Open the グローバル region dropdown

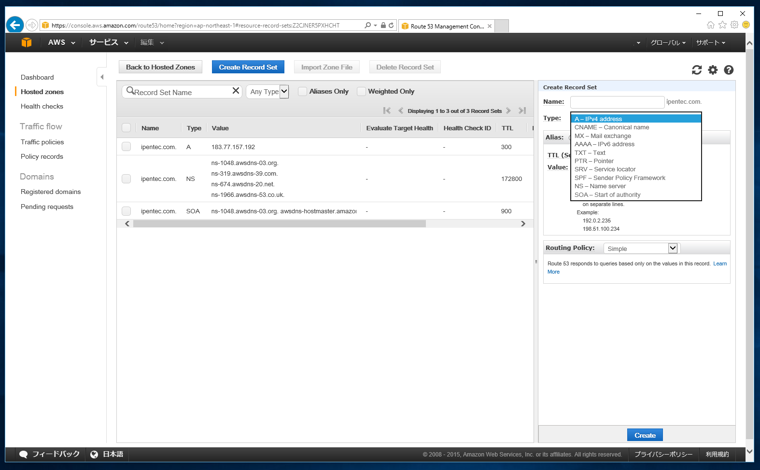(x=668, y=43)
